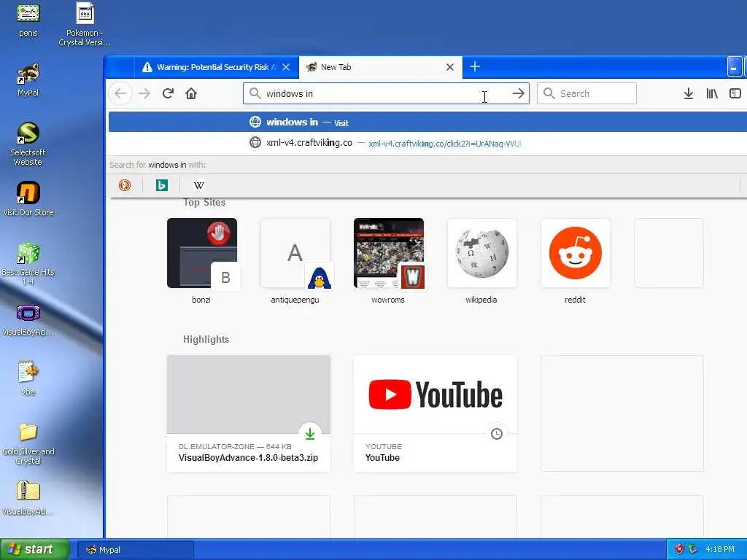This screenshot has width=747, height=560.
Task: Open the YouTube highlight card
Action: pos(436,413)
